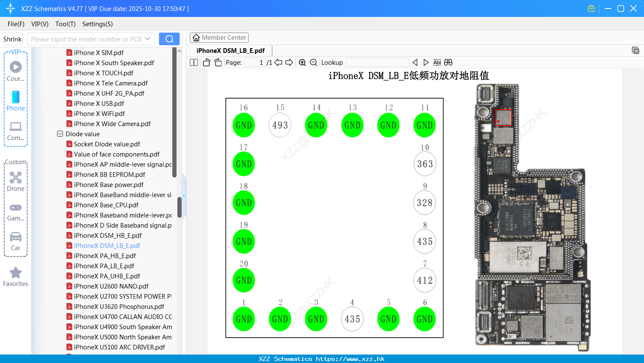Collapse the left panel handle
Viewport: 644px width, 363px height.
click(184, 195)
